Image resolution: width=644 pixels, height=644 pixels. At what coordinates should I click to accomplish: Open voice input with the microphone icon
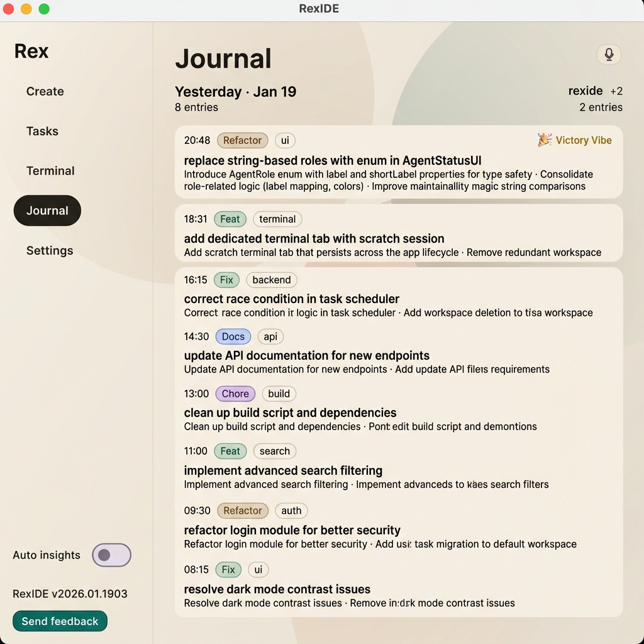pos(608,55)
